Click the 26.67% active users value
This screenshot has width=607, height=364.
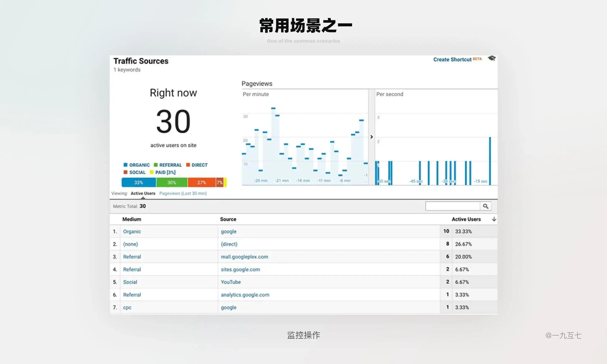463,244
